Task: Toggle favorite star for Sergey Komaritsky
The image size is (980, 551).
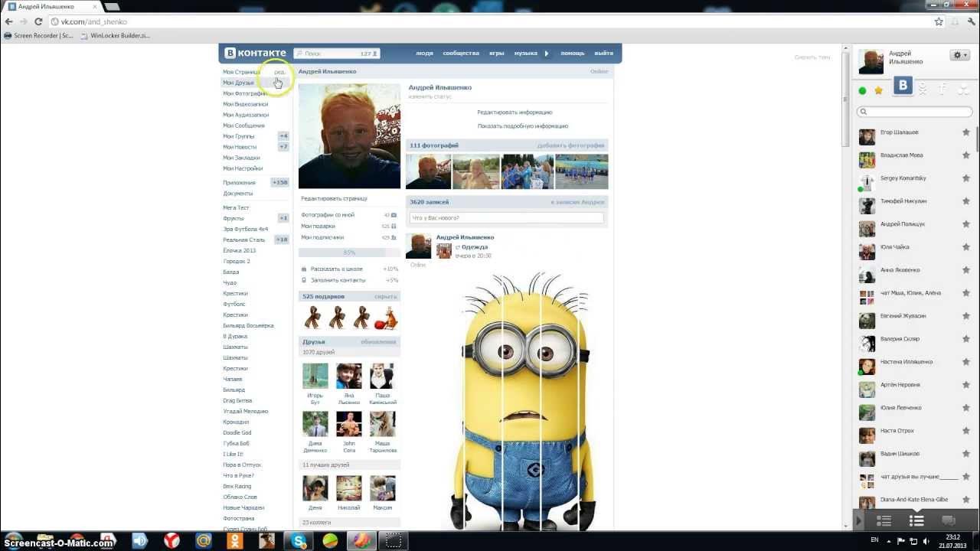Action: pos(966,178)
